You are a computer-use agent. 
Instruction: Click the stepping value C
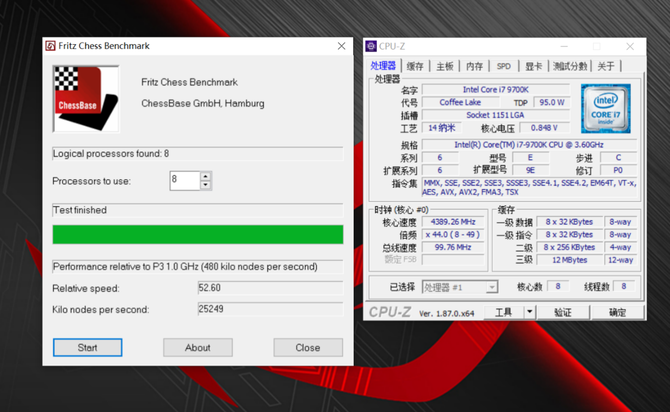tap(618, 157)
